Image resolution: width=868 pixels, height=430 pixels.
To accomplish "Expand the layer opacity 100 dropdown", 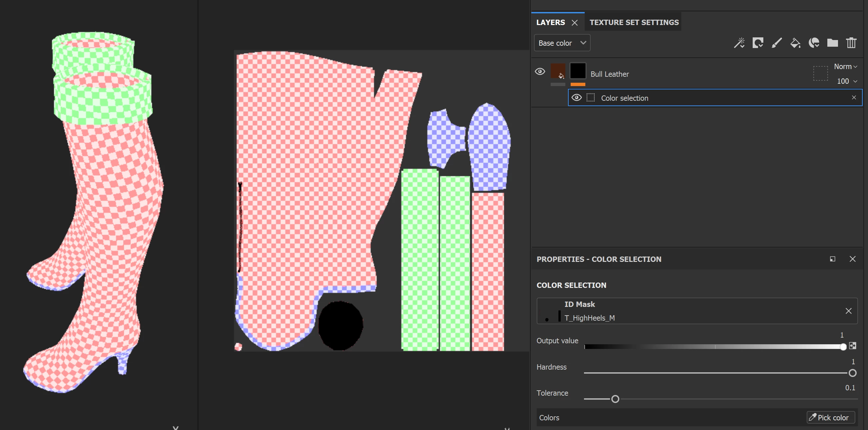I will coord(847,81).
